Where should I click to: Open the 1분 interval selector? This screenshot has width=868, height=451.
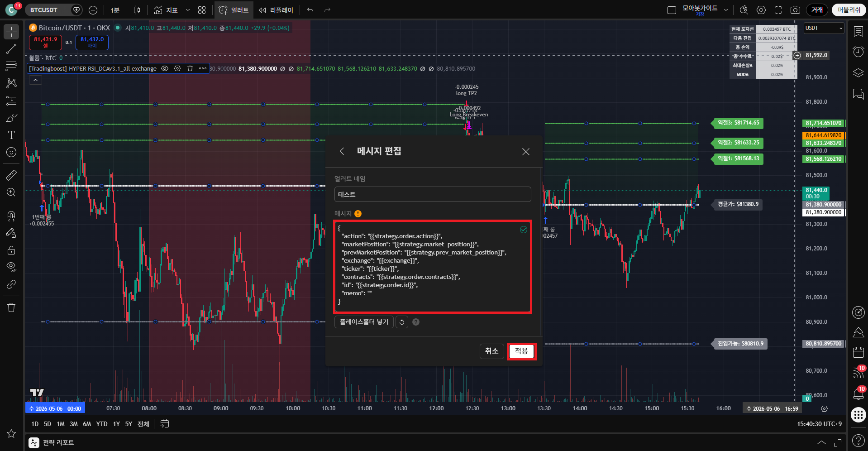pyautogui.click(x=115, y=10)
